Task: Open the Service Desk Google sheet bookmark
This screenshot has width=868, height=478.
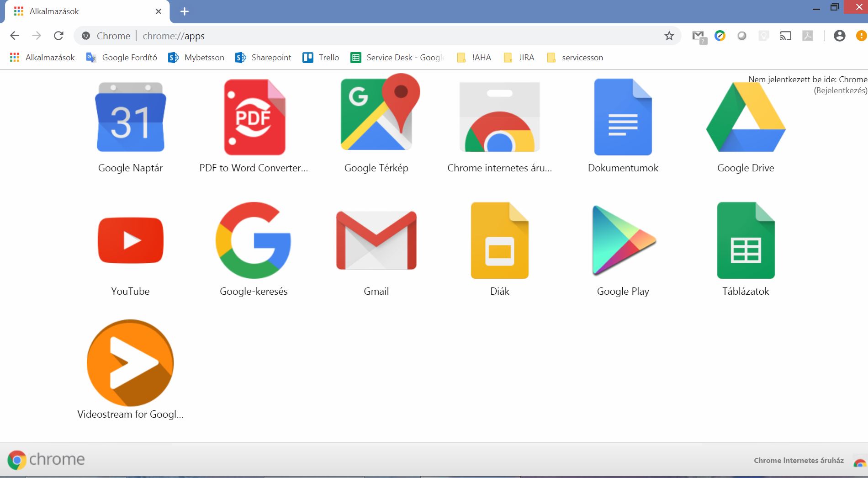Action: click(397, 58)
